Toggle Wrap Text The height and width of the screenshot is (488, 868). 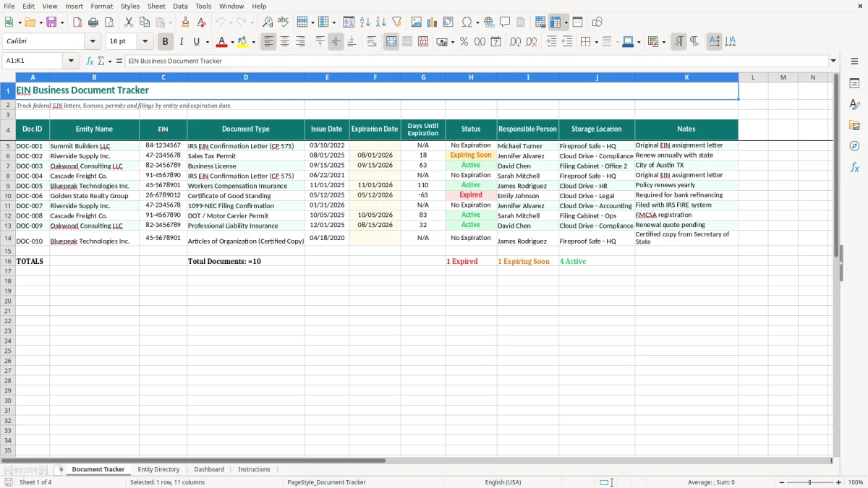[372, 42]
